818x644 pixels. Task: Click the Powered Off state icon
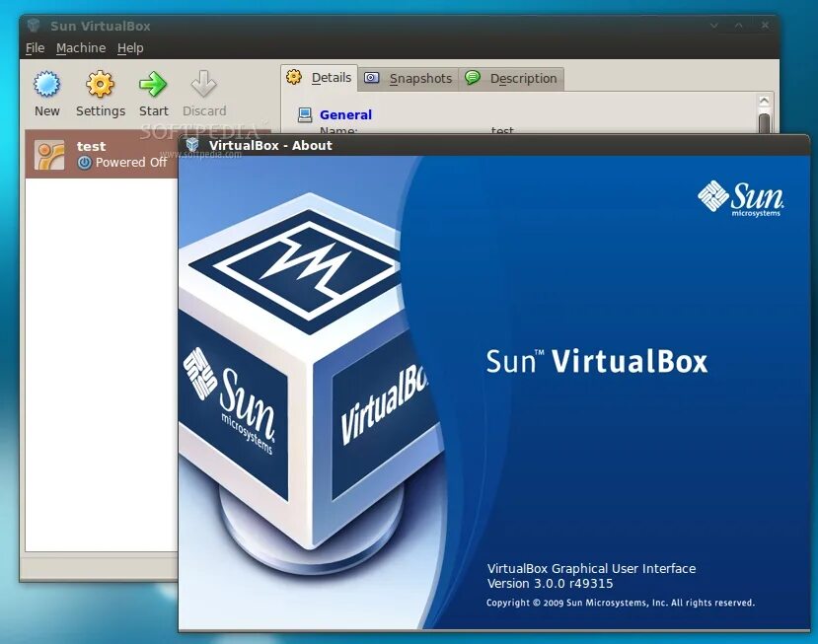[x=85, y=163]
